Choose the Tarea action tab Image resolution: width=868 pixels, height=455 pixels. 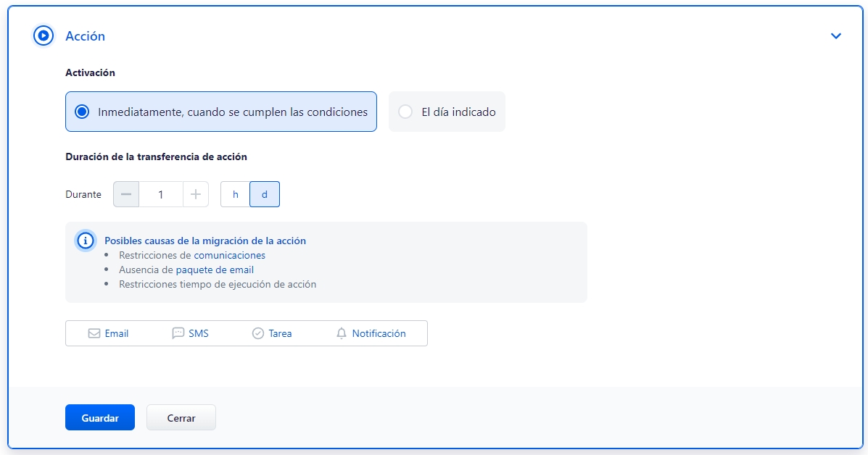(272, 333)
